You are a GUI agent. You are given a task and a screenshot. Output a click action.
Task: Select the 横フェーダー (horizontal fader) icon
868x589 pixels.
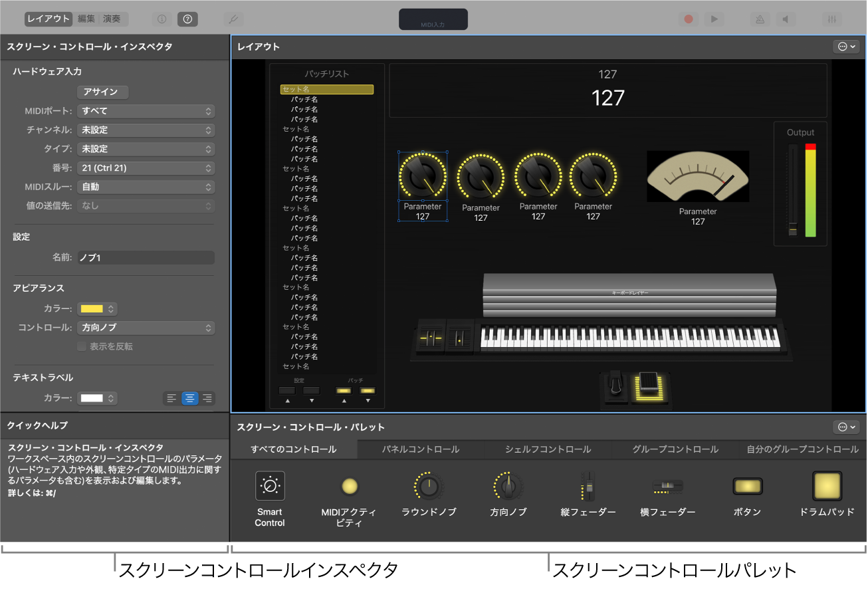667,487
